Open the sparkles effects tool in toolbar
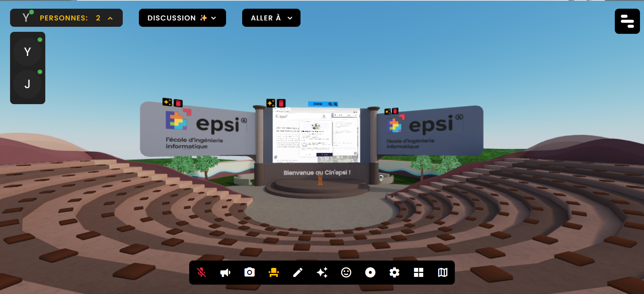This screenshot has height=294, width=644. click(x=322, y=273)
